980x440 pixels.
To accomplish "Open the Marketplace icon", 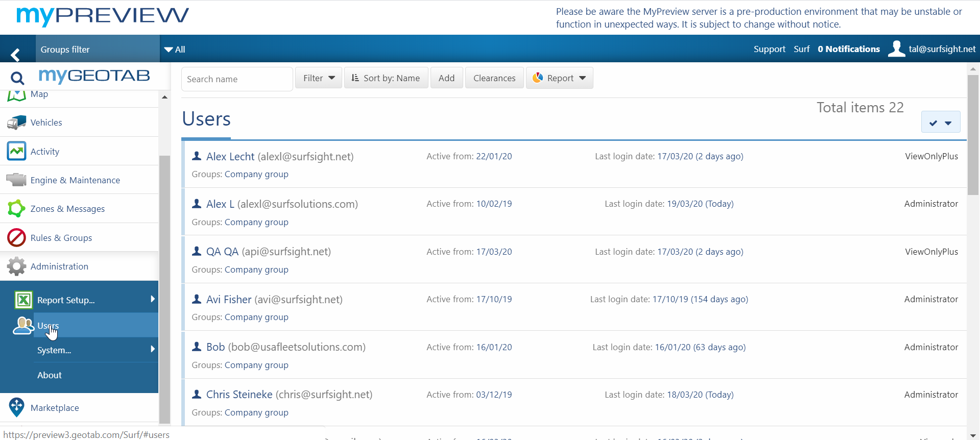I will [x=16, y=407].
